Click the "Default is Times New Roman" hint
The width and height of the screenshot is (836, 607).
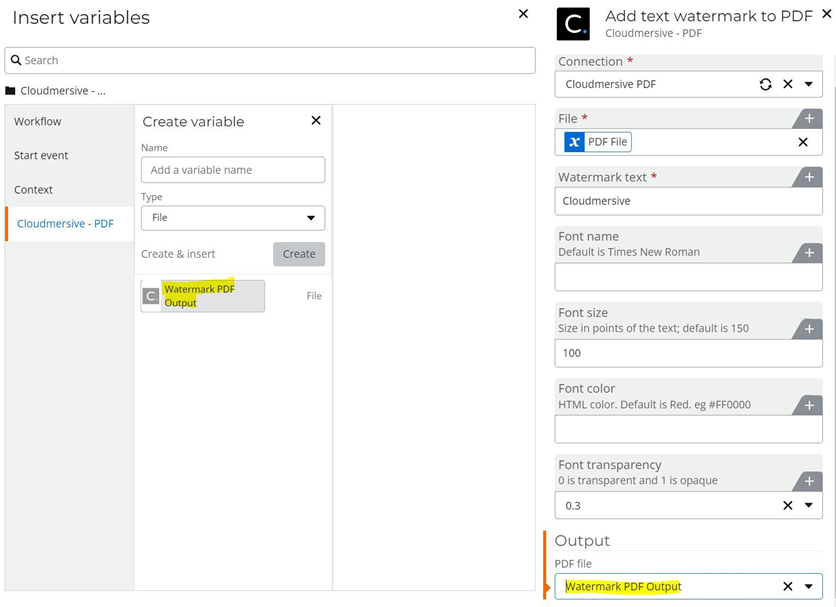click(629, 252)
